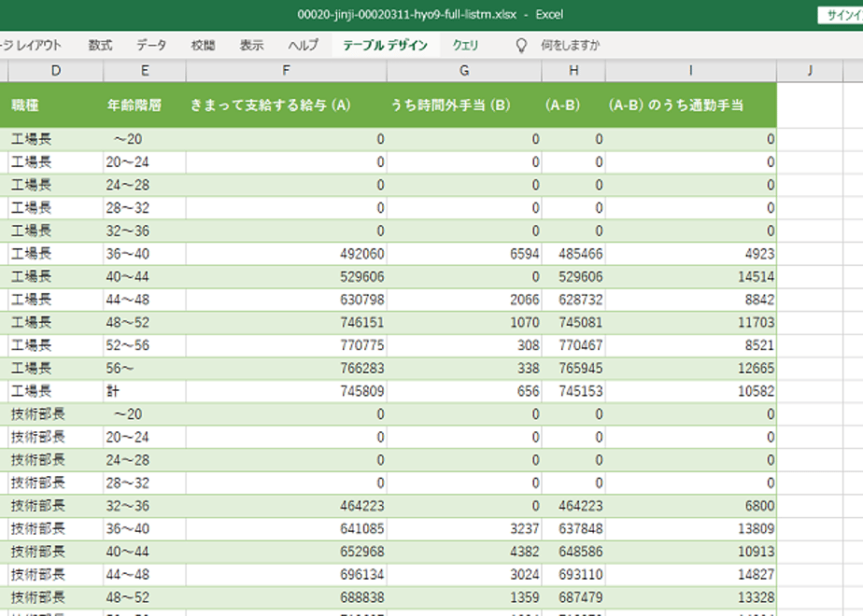Select cell with value 628732
This screenshot has height=616, width=863.
tap(573, 300)
